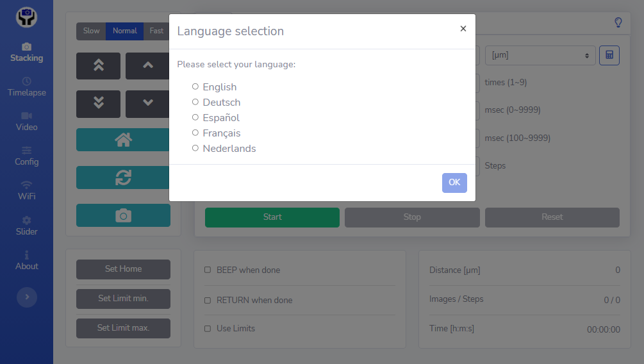Click the single chevron down button
The height and width of the screenshot is (364, 644).
click(147, 103)
